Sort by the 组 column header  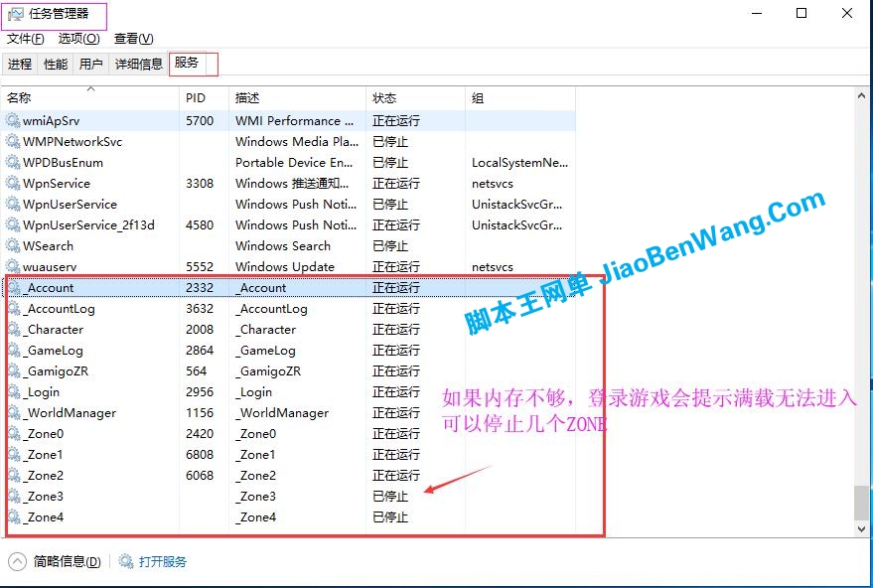click(520, 98)
